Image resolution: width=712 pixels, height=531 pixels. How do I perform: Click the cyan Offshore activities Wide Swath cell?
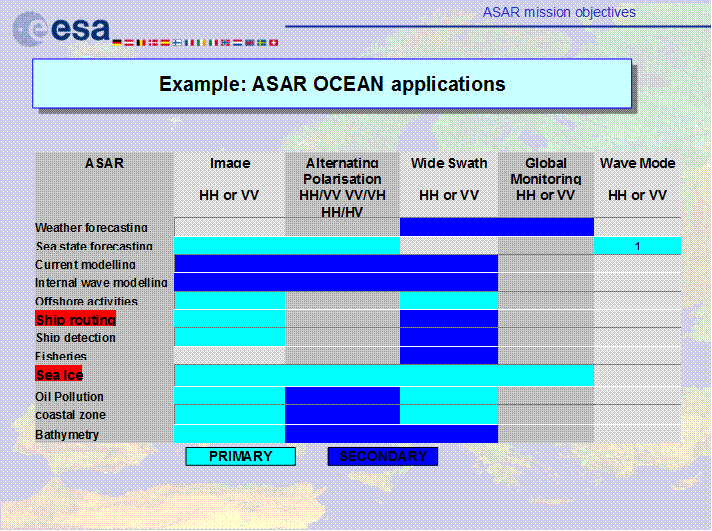[x=449, y=300]
